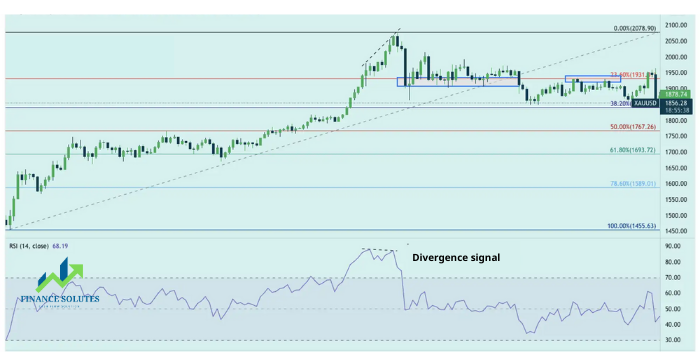Click the 2100.00 price axis label
This screenshot has height=360, width=700.
pyautogui.click(x=675, y=25)
